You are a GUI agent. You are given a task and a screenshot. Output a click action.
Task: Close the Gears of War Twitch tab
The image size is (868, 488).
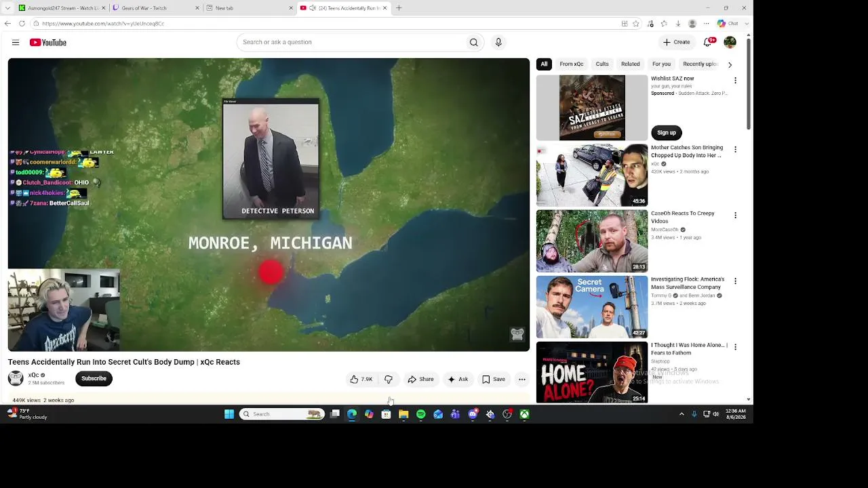pos(197,8)
